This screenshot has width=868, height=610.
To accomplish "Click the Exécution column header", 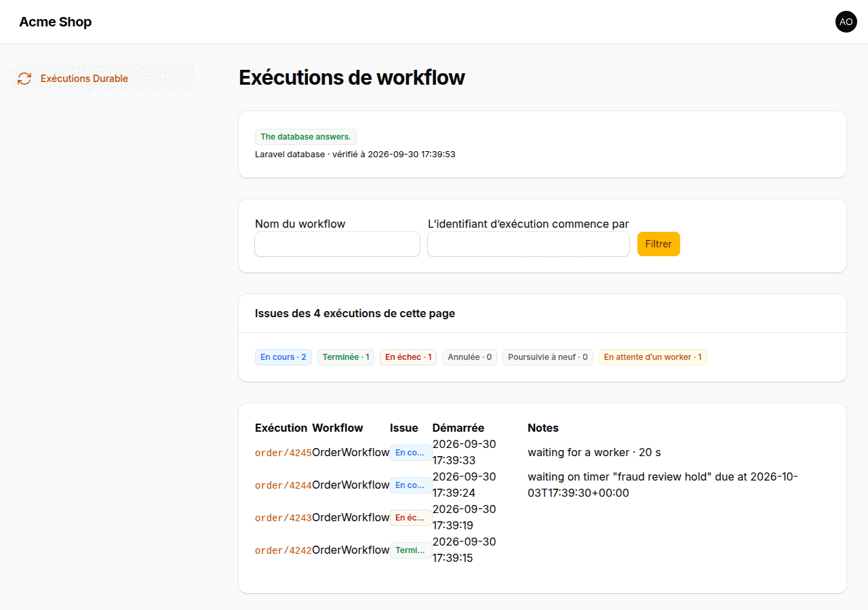I will pyautogui.click(x=281, y=428).
